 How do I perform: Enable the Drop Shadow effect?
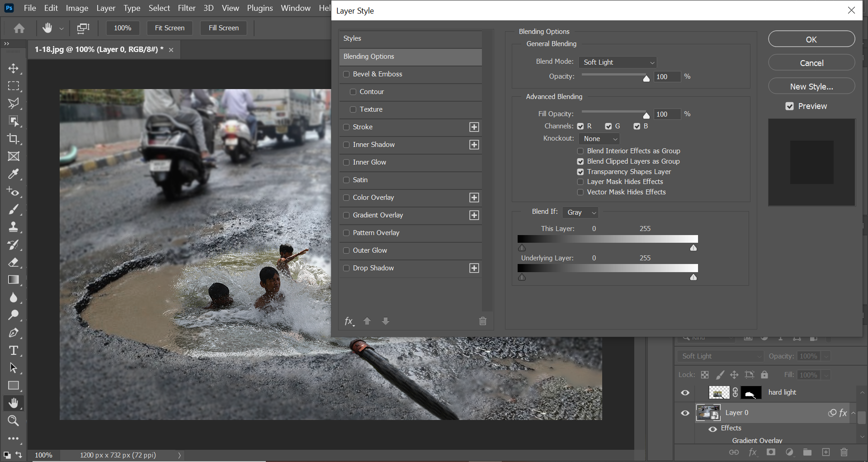tap(346, 268)
